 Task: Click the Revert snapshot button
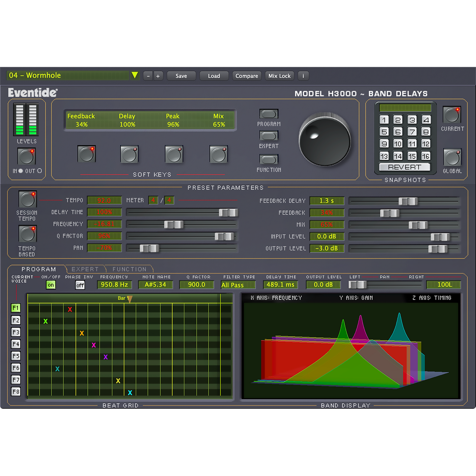point(405,167)
